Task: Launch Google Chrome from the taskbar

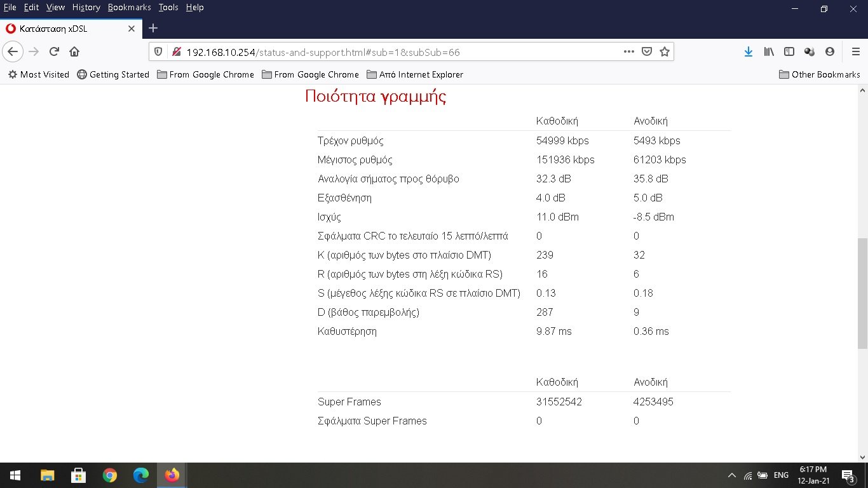Action: click(110, 475)
